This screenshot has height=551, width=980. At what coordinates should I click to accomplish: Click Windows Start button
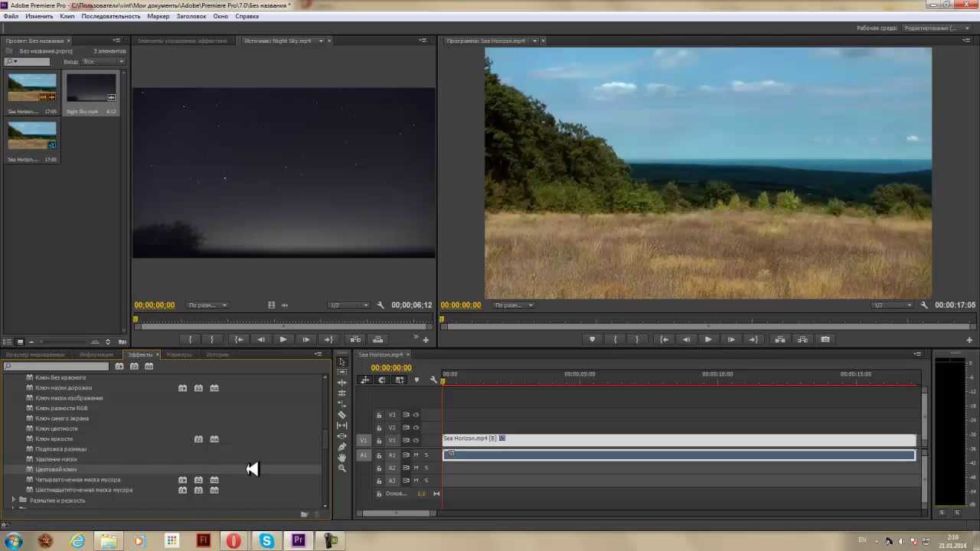(13, 541)
